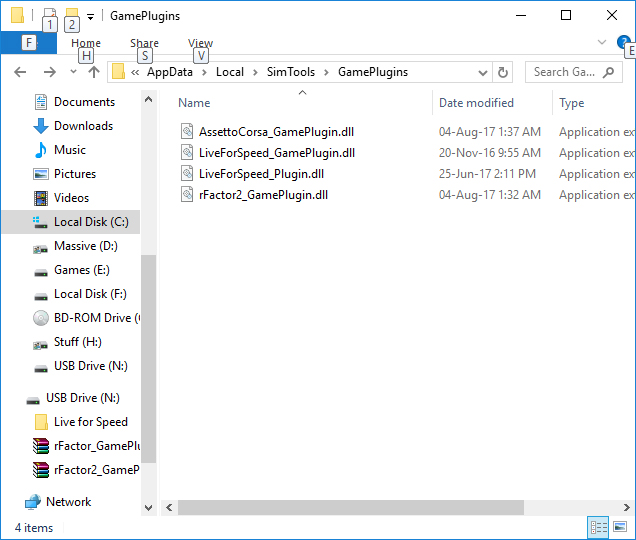Open Music in the navigation pane
Image resolution: width=636 pixels, height=540 pixels.
point(70,150)
